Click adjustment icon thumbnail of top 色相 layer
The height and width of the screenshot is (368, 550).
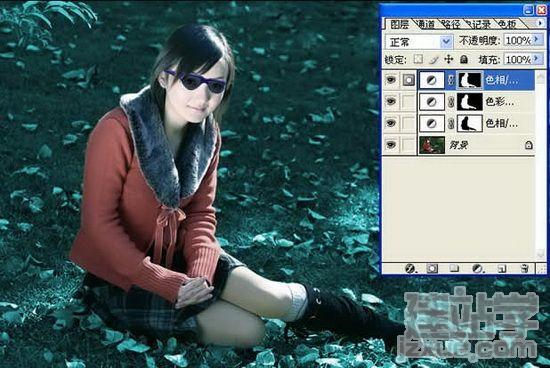pyautogui.click(x=432, y=80)
